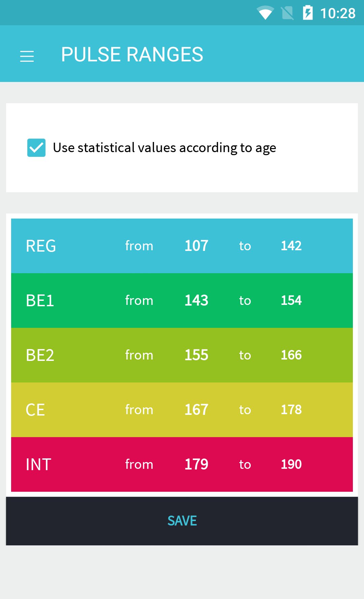Select the BE1 from value 143

tap(196, 301)
